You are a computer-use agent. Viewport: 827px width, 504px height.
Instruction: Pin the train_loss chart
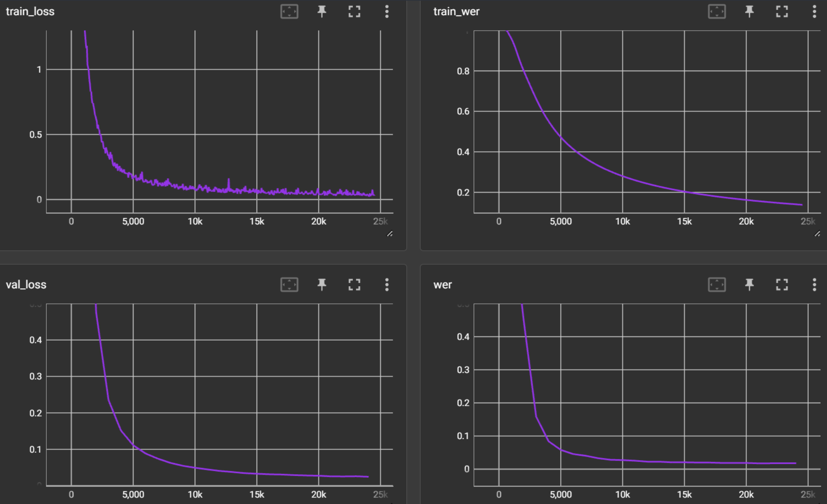[x=321, y=12]
